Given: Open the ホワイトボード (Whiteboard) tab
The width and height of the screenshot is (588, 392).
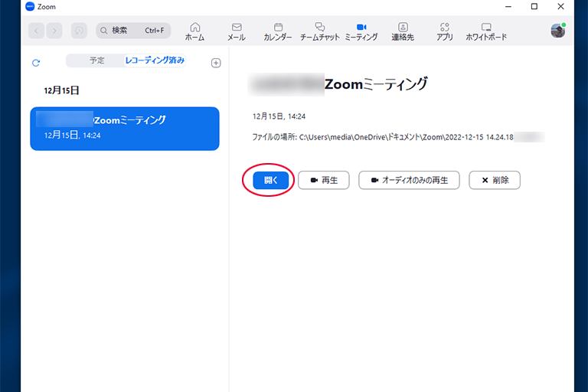Looking at the screenshot, I should [x=486, y=31].
